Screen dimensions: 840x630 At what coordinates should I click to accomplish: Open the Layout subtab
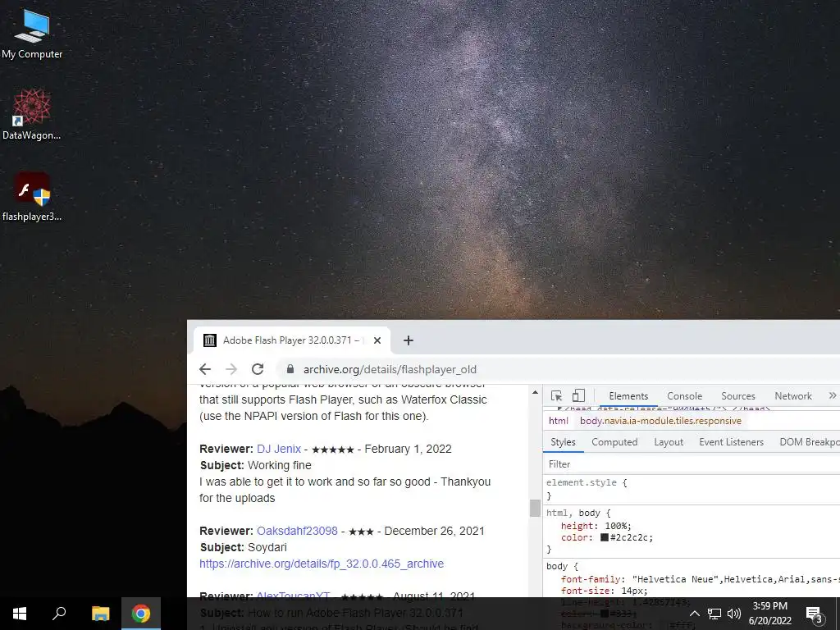(x=669, y=442)
